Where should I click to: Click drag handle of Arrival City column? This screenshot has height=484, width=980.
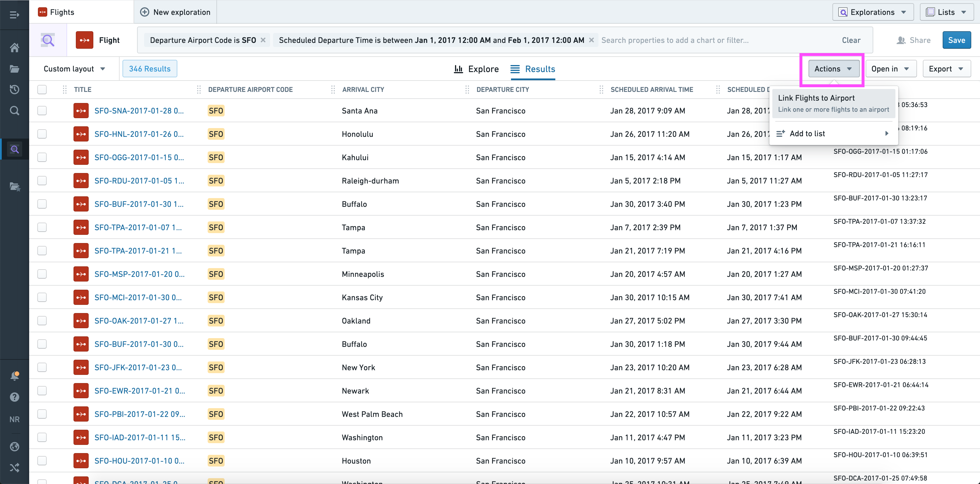333,89
